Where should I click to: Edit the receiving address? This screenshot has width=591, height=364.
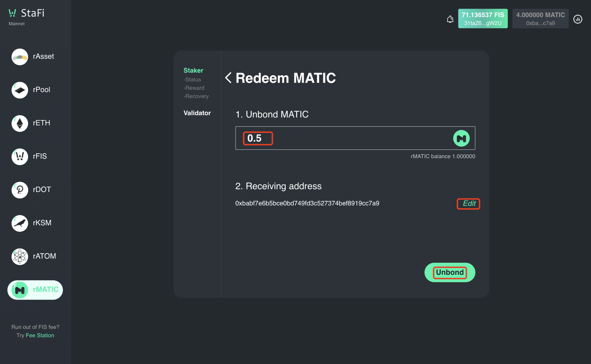click(469, 204)
